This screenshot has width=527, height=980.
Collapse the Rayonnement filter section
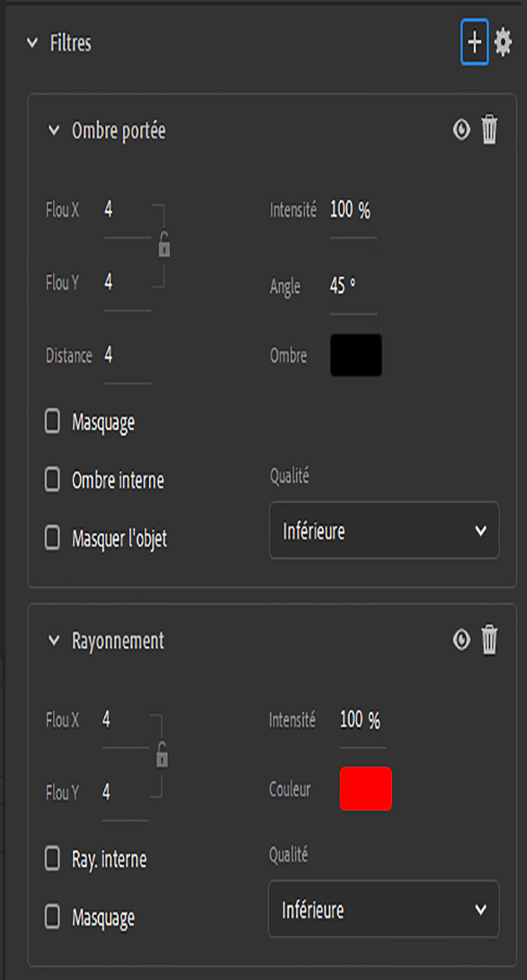[57, 640]
